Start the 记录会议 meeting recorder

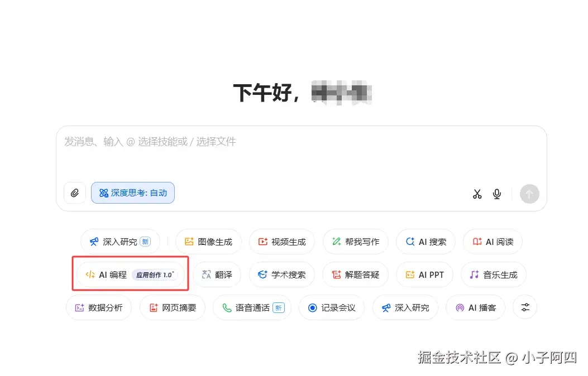[332, 307]
